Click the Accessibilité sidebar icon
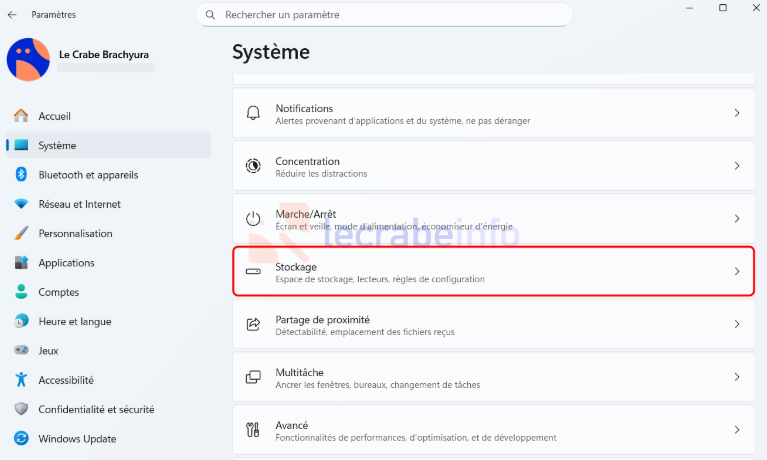Image resolution: width=767 pixels, height=460 pixels. pos(21,380)
